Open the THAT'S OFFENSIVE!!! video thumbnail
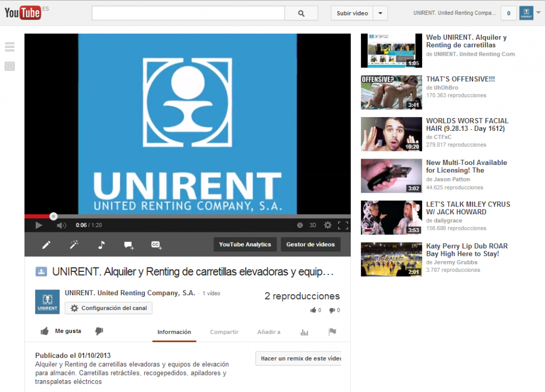 (x=391, y=93)
